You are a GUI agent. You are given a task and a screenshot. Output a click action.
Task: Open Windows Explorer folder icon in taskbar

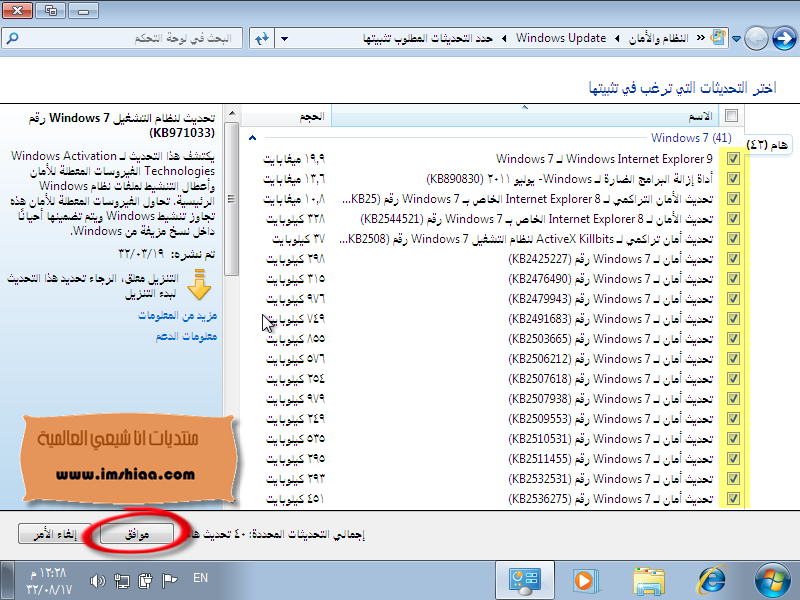click(x=648, y=582)
